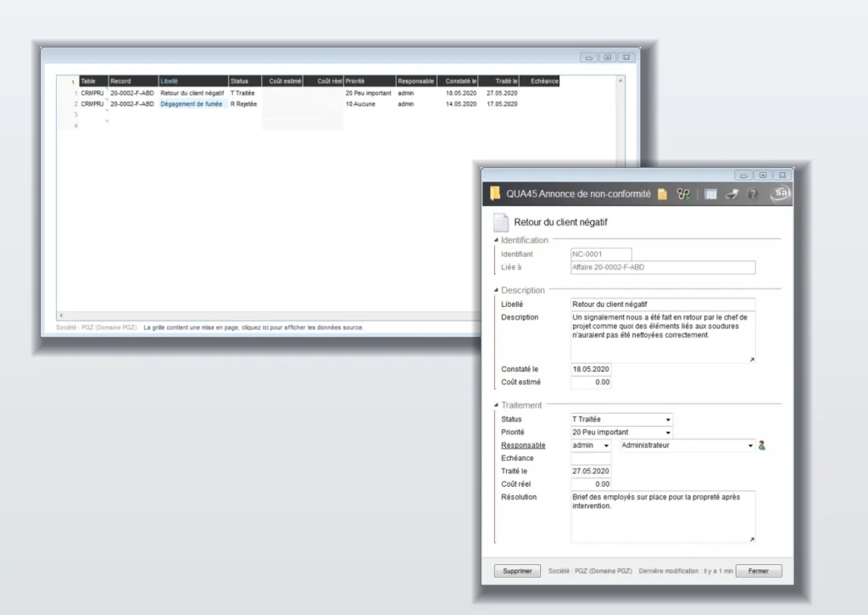This screenshot has width=868, height=615.
Task: Click the scroll-up arrow of grid window scrollbar
Action: (x=620, y=81)
